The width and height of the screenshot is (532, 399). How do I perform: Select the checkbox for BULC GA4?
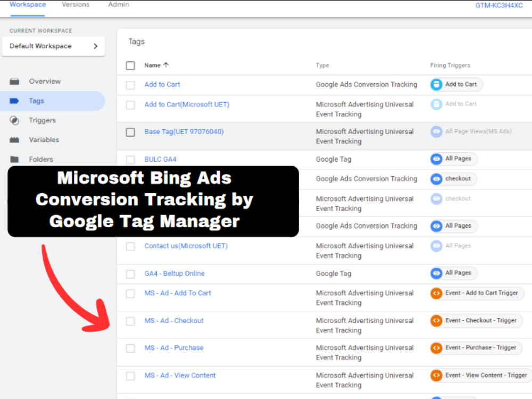coord(130,159)
